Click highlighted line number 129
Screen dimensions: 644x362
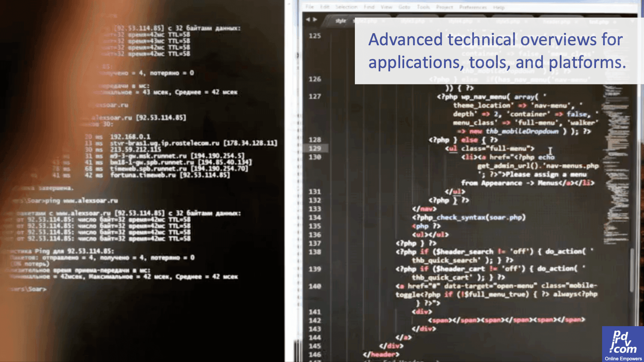315,148
